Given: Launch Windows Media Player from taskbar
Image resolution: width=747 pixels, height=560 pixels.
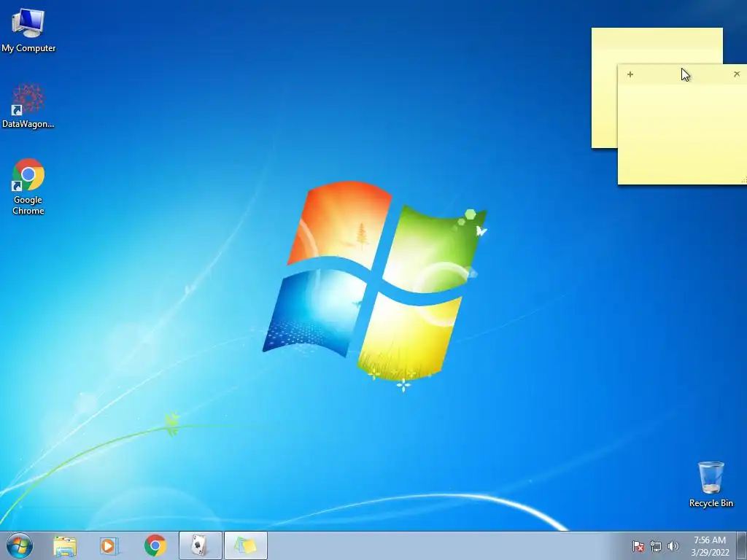Looking at the screenshot, I should coord(109,546).
